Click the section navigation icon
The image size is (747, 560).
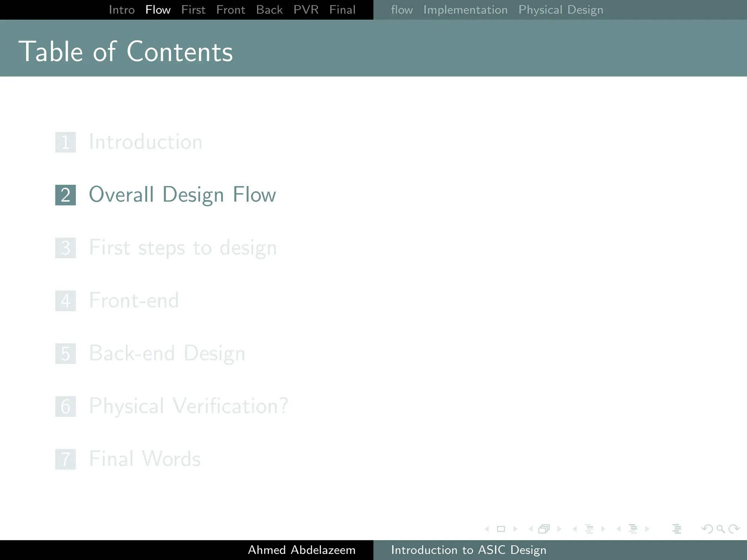(x=633, y=529)
